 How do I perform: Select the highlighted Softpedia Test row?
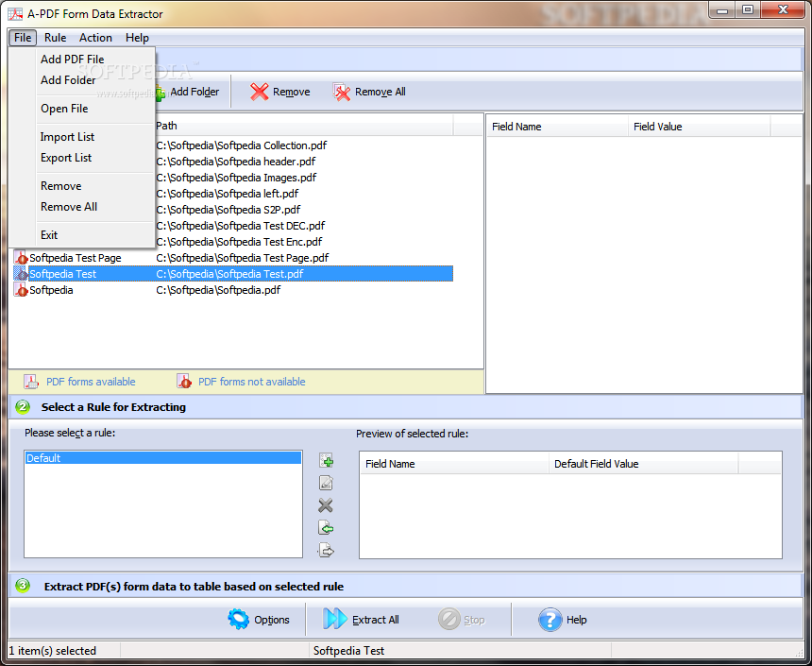(233, 274)
